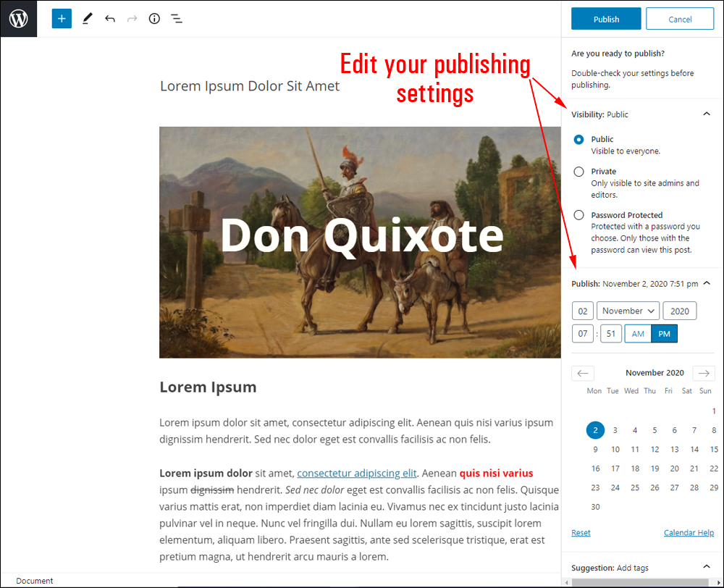Pick November 12 in the calendar
The height and width of the screenshot is (588, 724).
point(654,450)
